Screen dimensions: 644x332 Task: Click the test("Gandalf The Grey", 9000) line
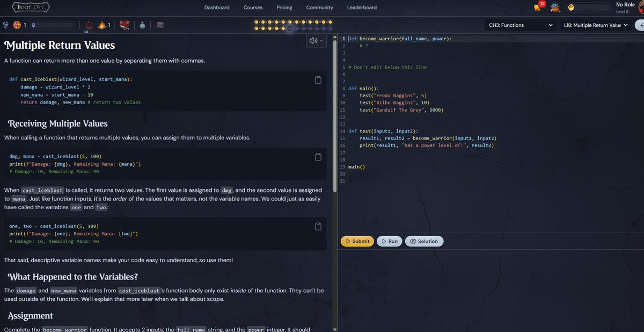[x=401, y=110]
